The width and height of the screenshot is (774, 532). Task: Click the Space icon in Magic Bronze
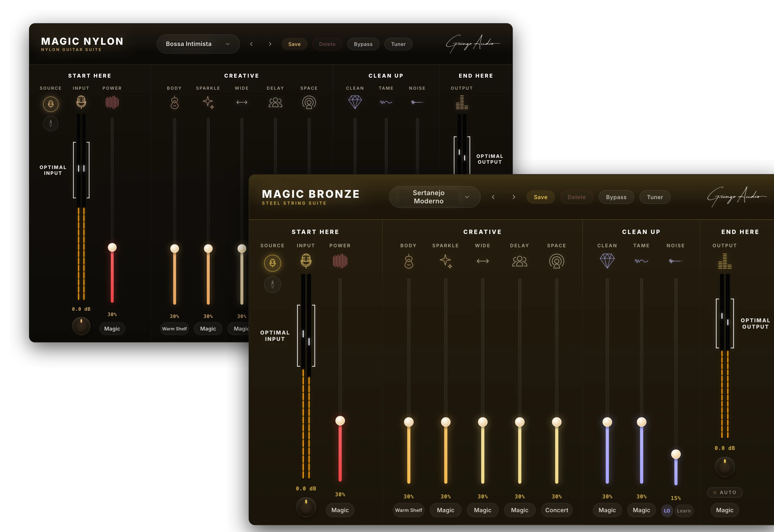[x=557, y=261]
